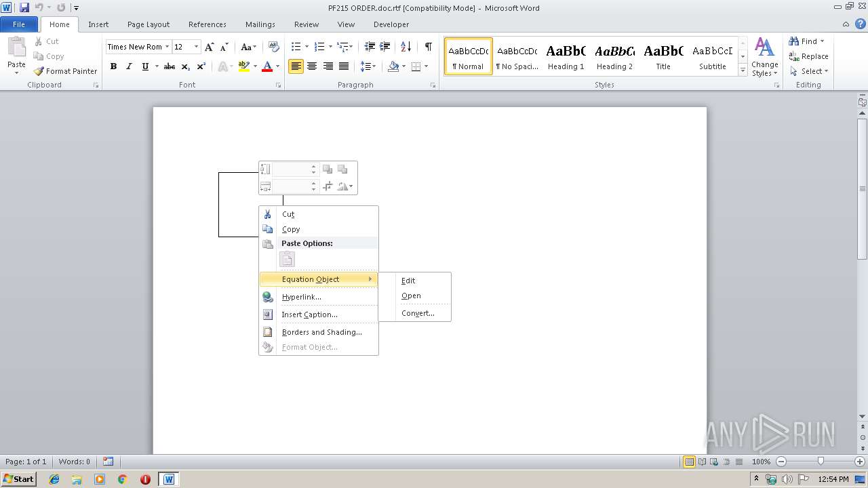Click the Grow Font icon

point(209,47)
